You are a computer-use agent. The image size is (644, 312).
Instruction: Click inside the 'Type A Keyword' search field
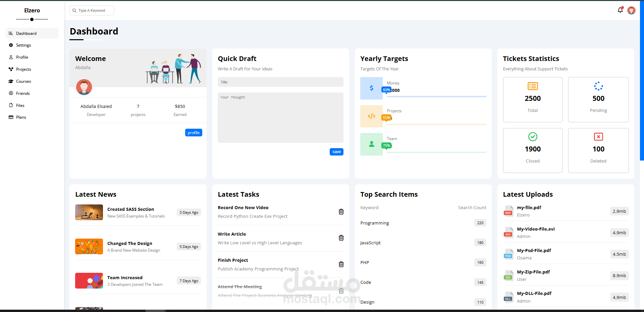[x=94, y=10]
